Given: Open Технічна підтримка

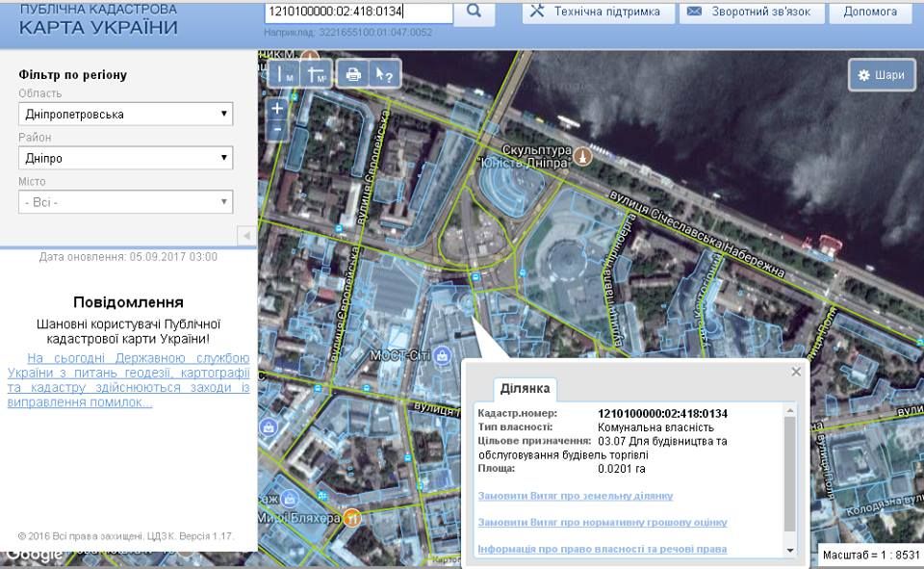Looking at the screenshot, I should coord(596,13).
